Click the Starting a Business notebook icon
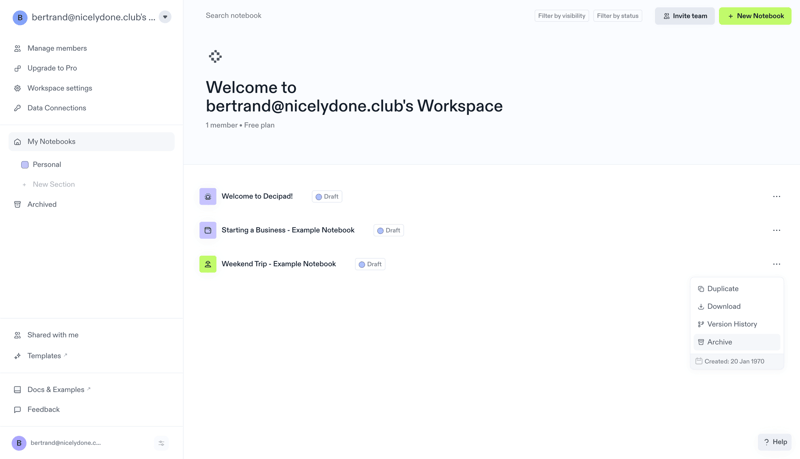800x459 pixels. coord(208,231)
